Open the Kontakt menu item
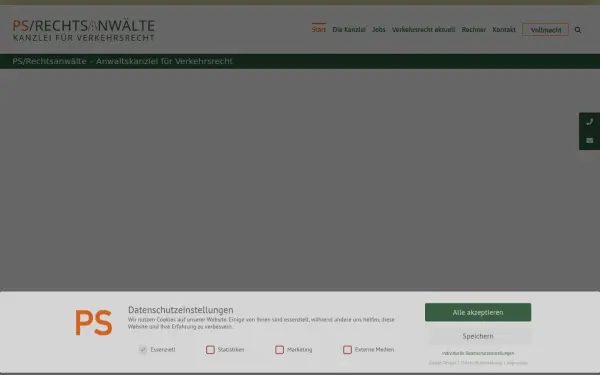 (504, 29)
